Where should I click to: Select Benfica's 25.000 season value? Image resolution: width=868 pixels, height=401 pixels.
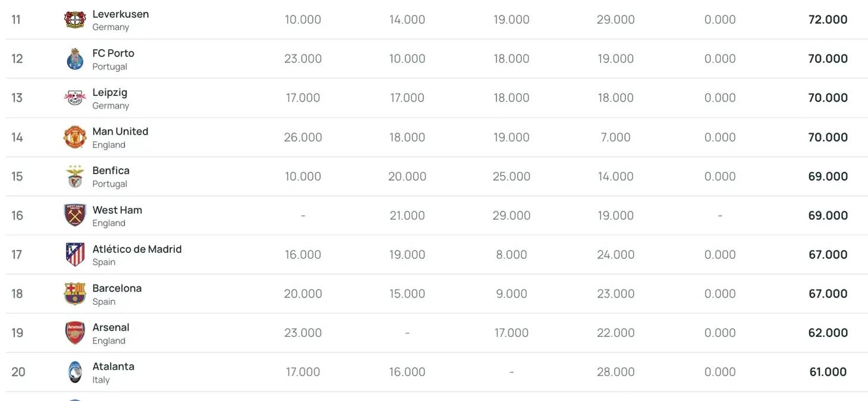tap(511, 176)
